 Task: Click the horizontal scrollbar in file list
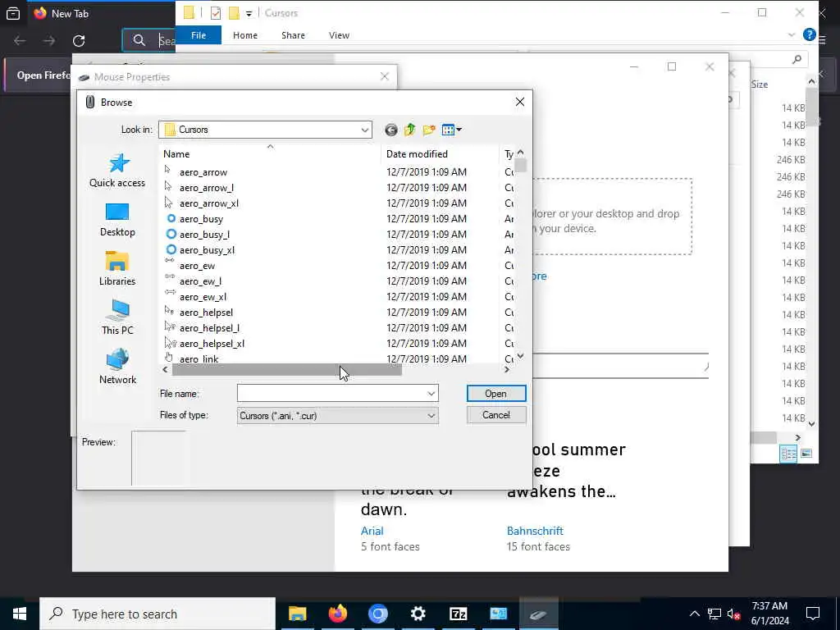click(286, 369)
